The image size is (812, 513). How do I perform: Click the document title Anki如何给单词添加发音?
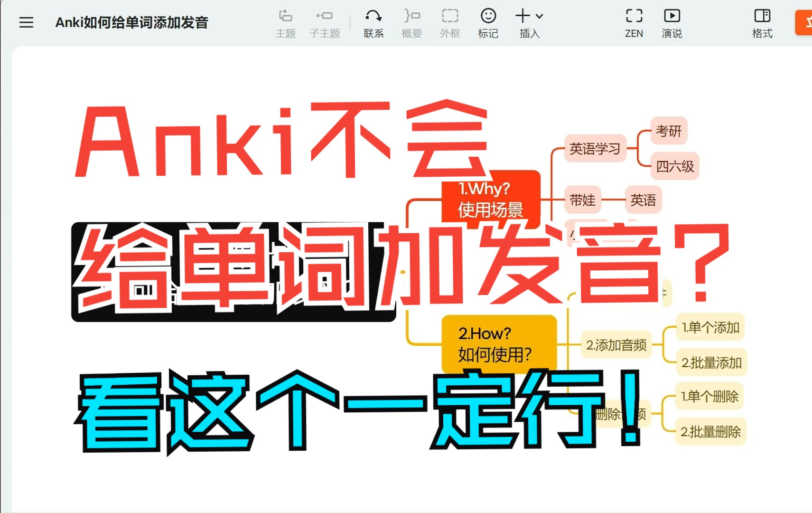tap(132, 22)
